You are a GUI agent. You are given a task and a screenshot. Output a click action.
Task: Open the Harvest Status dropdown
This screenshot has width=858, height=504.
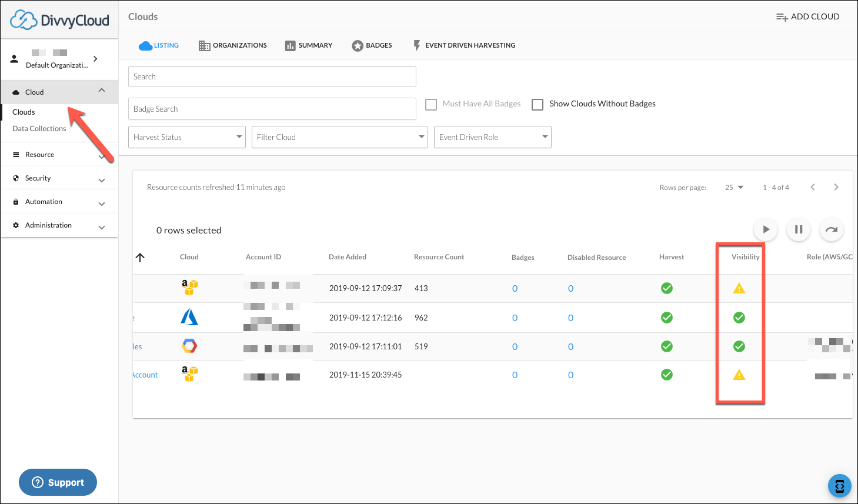coord(187,137)
